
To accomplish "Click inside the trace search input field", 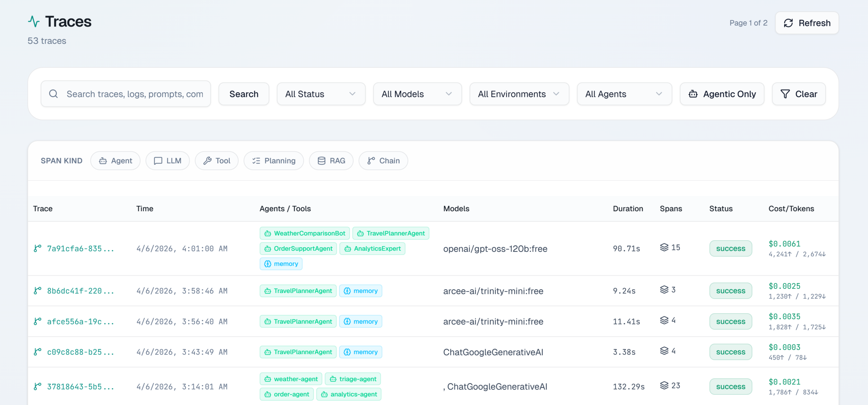I will [x=135, y=94].
